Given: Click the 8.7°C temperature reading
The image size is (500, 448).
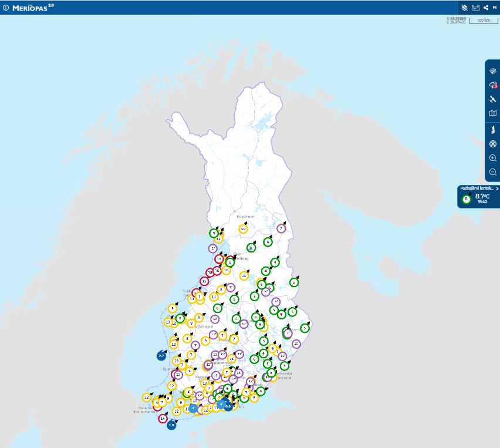Looking at the screenshot, I should click(x=482, y=196).
